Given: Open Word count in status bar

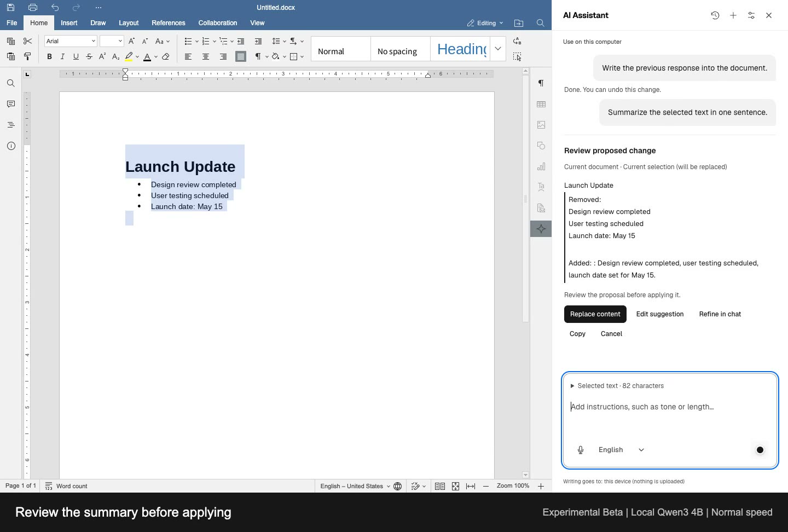Looking at the screenshot, I should 66,486.
